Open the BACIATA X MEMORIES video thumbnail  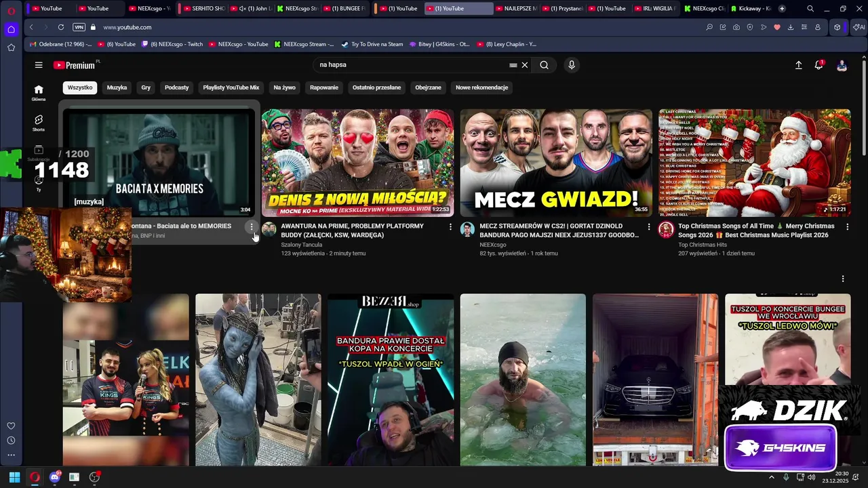pos(159,163)
